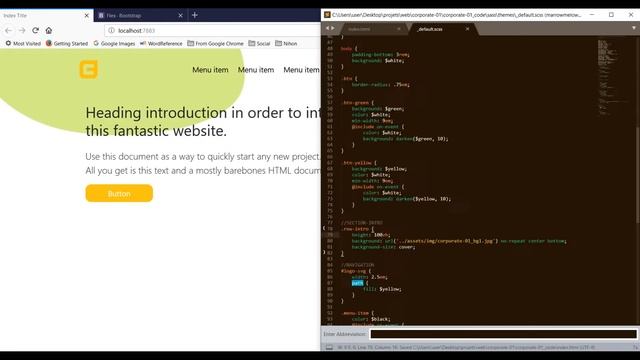Collapse the .row-intro block fold arrow
The width and height of the screenshot is (640, 360).
coord(324,229)
